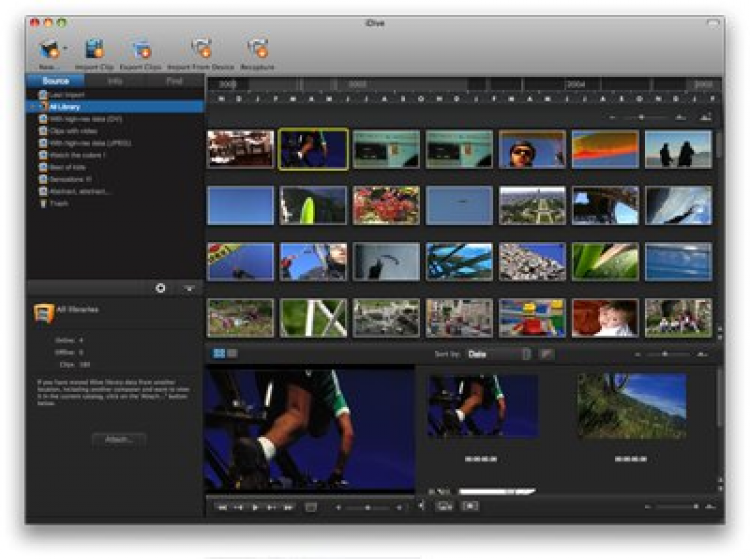Click the Export Clips toolbar icon
Viewport: 750px width, 559px height.
(x=141, y=48)
